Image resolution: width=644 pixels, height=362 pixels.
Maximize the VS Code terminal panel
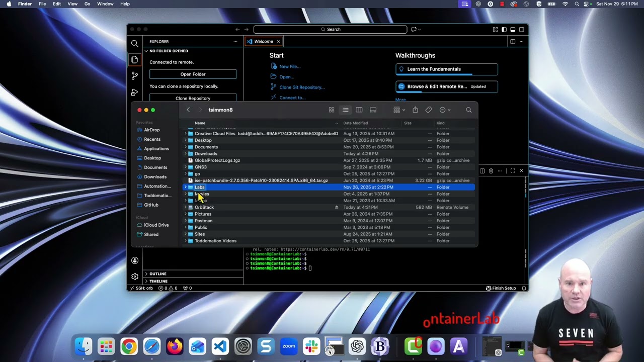click(x=513, y=171)
